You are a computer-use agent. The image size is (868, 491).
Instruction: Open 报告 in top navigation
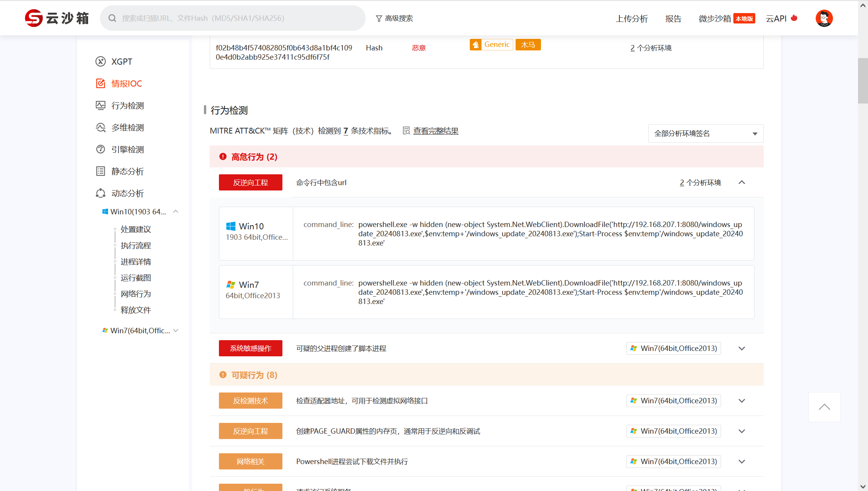pyautogui.click(x=673, y=18)
